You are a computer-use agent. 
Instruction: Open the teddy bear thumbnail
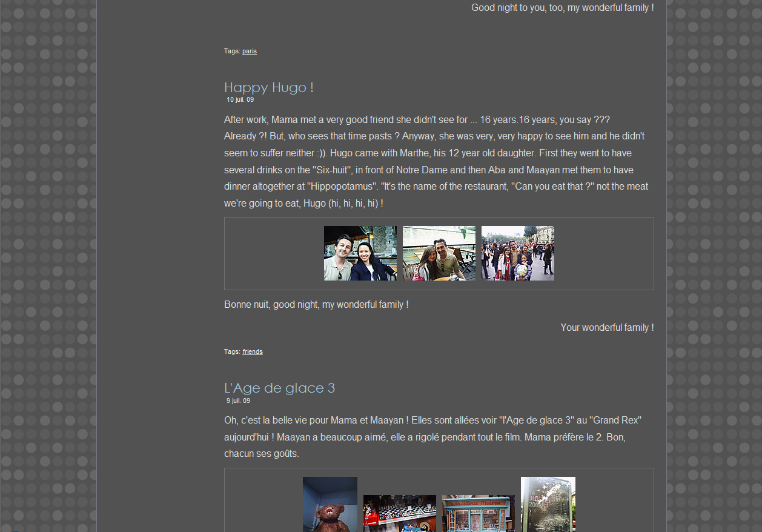(330, 504)
